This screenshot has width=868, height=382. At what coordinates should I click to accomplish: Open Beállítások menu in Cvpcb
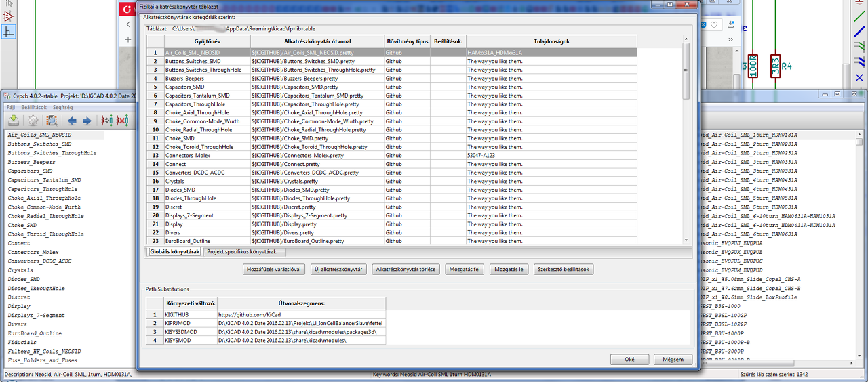[x=34, y=107]
